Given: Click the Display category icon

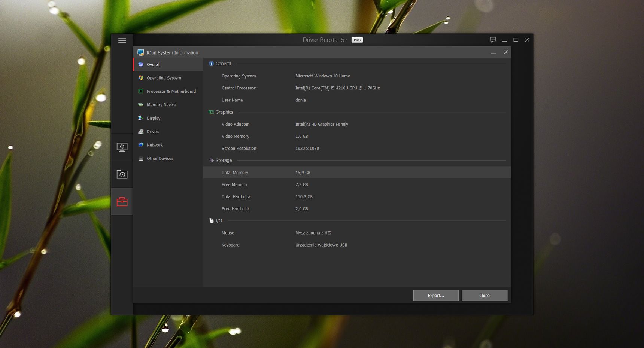Looking at the screenshot, I should (x=141, y=118).
